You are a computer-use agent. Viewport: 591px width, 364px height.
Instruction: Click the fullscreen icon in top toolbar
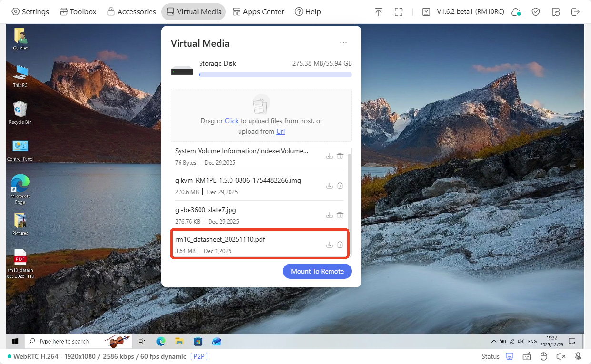[399, 12]
